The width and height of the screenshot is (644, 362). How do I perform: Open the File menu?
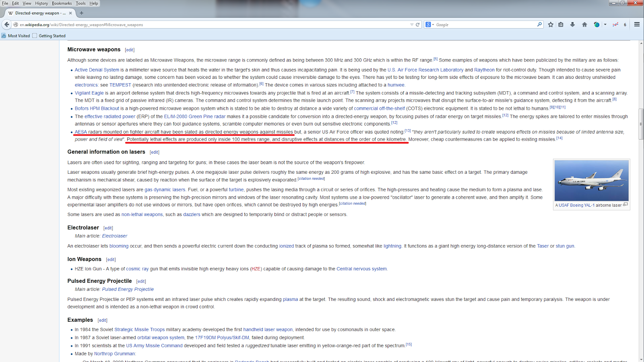(x=5, y=3)
